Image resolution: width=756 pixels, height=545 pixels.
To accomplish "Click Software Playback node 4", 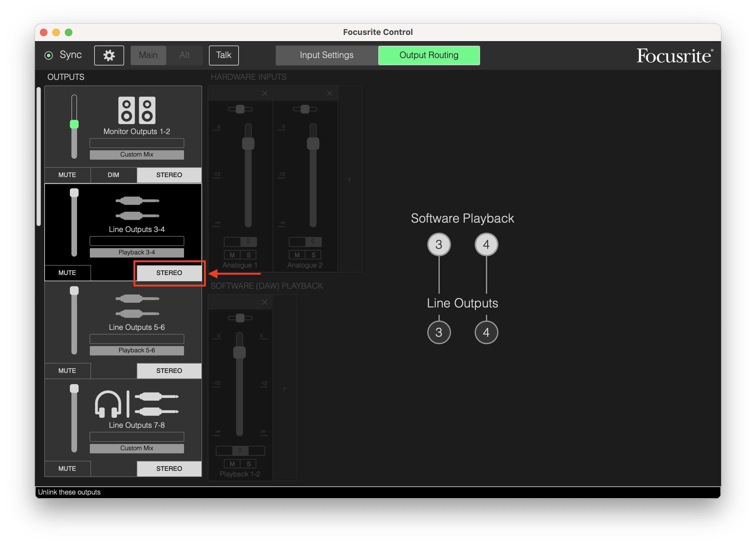I will click(x=486, y=244).
